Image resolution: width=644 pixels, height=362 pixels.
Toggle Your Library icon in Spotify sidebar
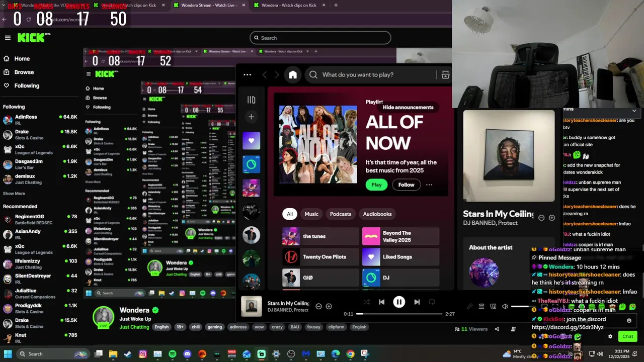251,100
